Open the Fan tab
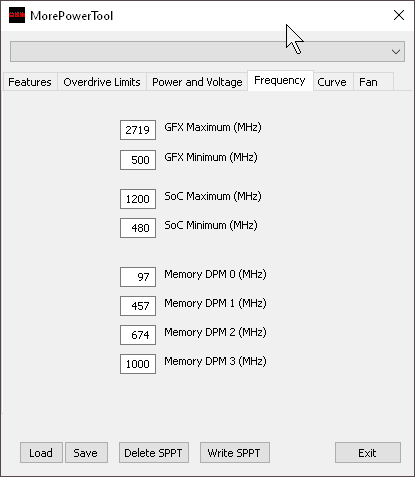 pos(368,82)
